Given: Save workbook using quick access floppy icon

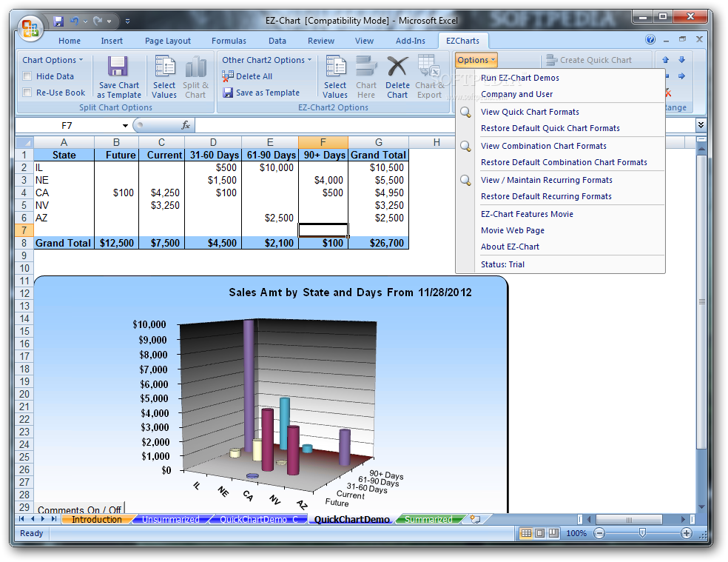Looking at the screenshot, I should (x=58, y=21).
